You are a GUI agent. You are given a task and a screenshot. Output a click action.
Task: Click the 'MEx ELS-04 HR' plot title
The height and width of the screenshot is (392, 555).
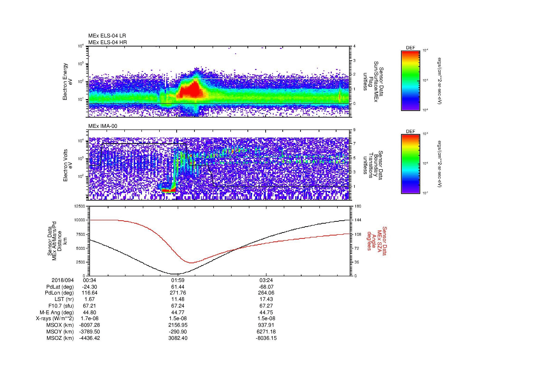point(107,42)
